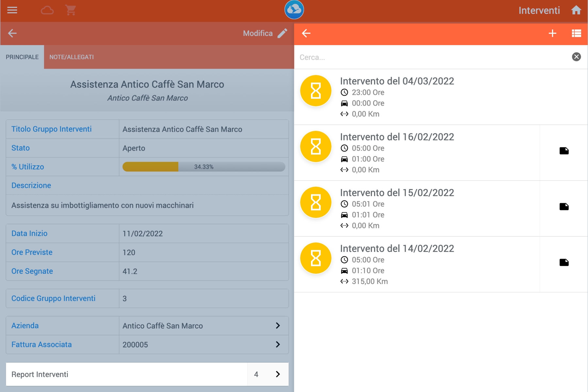Click hourglass icon for 16/02/2022 intervento
The height and width of the screenshot is (392, 588).
(316, 147)
